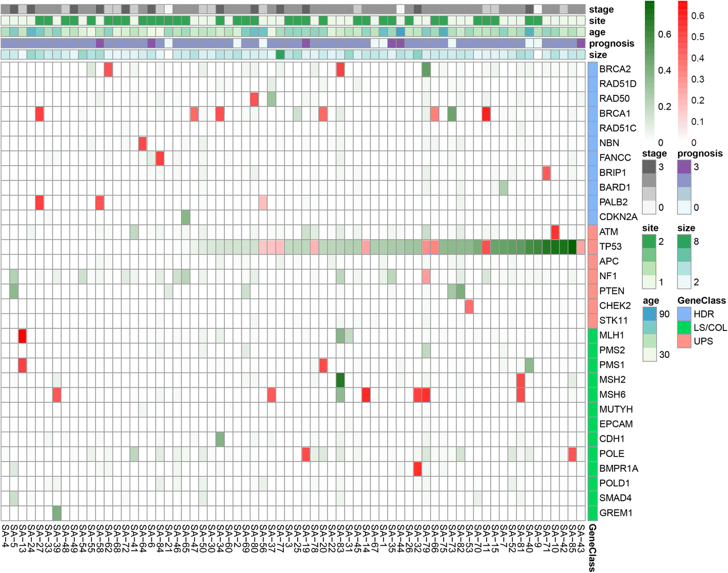This screenshot has height=573, width=728.
Task: Click the red FANCC cell for SA-84
Action: pyautogui.click(x=160, y=158)
